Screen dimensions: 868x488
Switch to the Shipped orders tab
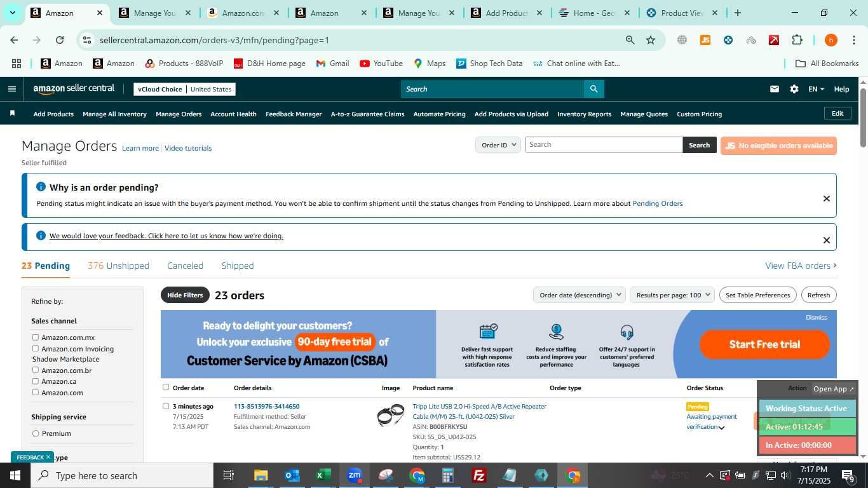tap(238, 266)
